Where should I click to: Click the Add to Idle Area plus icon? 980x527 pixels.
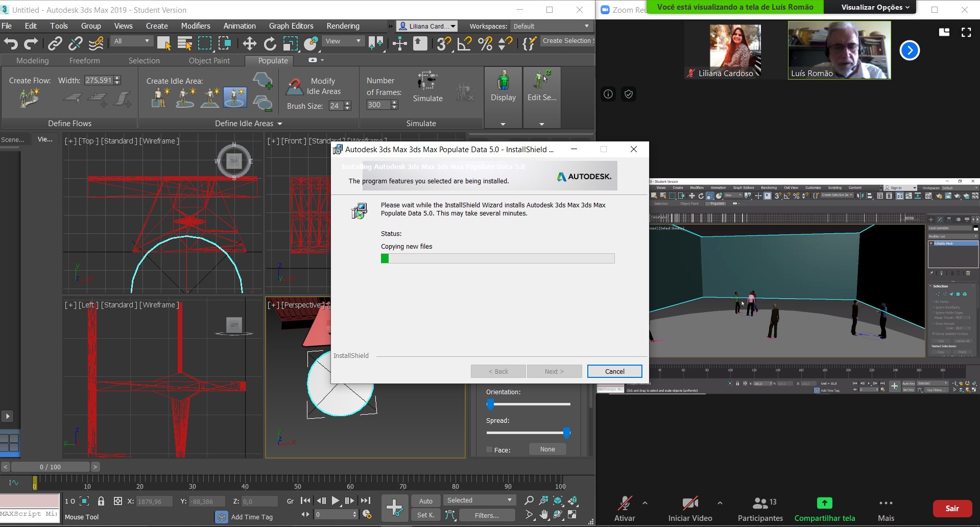coord(262,81)
